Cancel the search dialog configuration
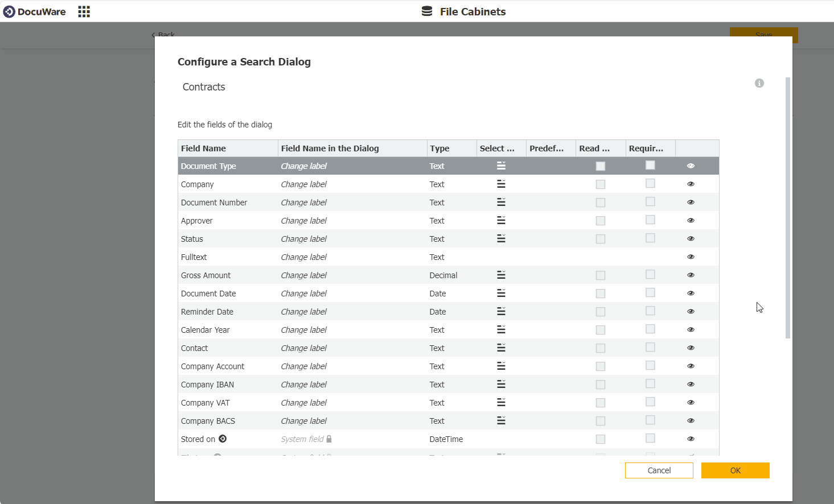Image resolution: width=834 pixels, height=504 pixels. coord(659,470)
